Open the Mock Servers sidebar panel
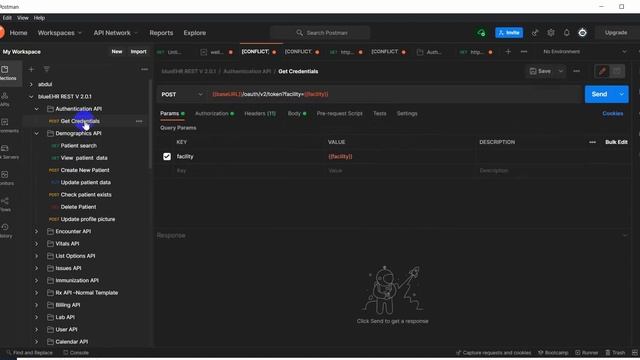Screen dimensions: 640x360 [x=6, y=151]
